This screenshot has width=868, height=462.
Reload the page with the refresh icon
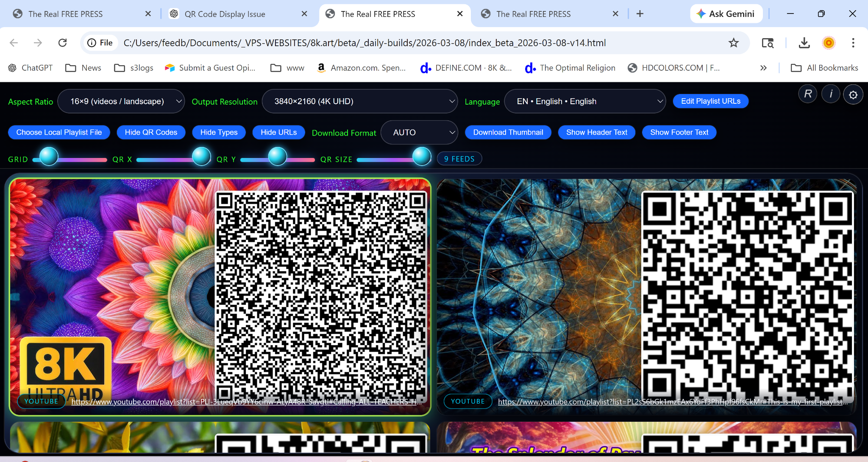tap(63, 43)
